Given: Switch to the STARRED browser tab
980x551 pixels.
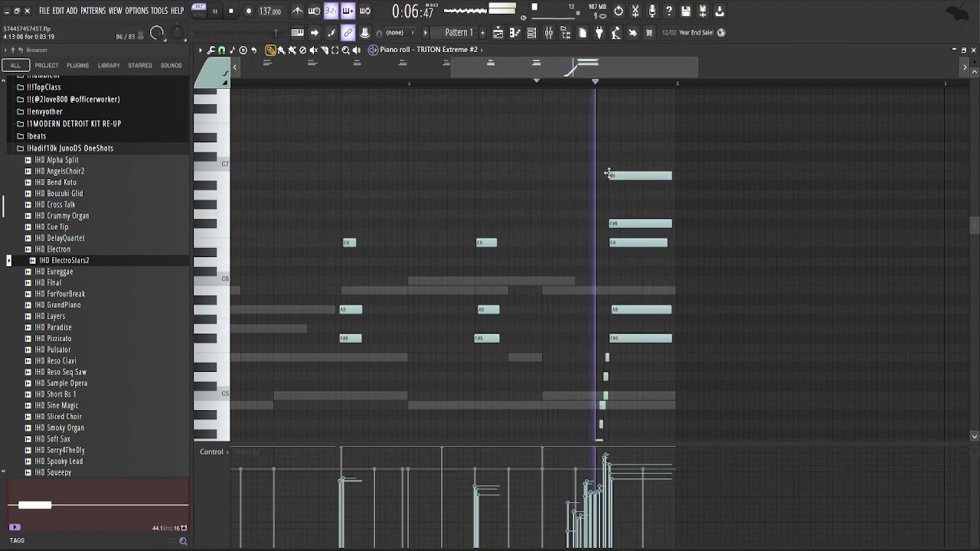Looking at the screenshot, I should 139,65.
